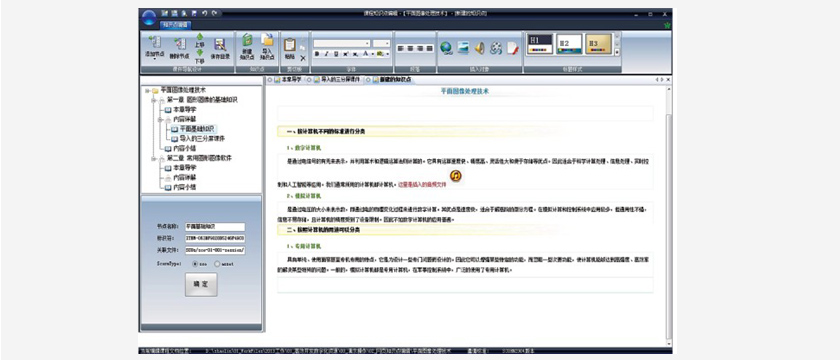The image size is (840, 360).
Task: Open the font name dropdown
Action: tap(368, 43)
